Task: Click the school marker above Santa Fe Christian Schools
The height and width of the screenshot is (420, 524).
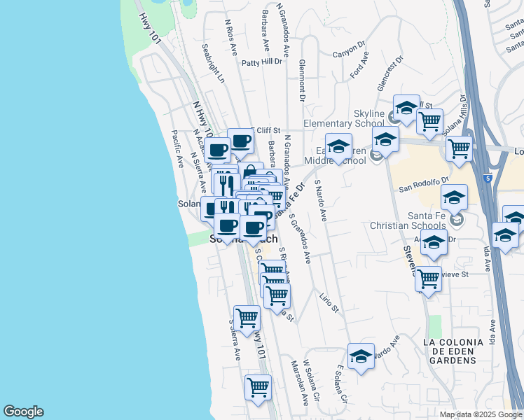Action: coord(454,198)
